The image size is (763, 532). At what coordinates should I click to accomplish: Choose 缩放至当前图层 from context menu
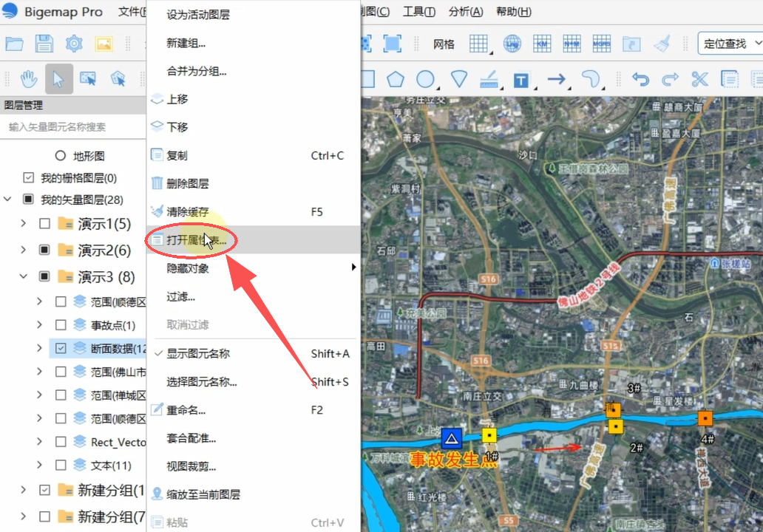[x=254, y=494]
